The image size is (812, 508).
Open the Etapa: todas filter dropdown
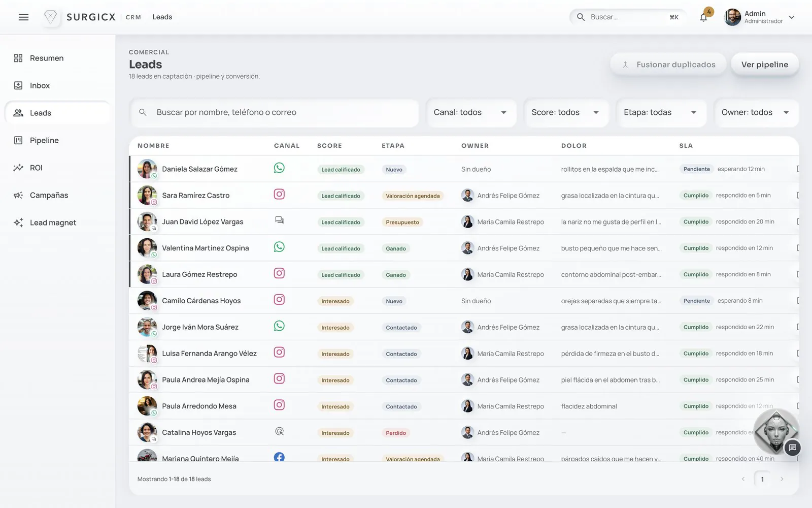pyautogui.click(x=661, y=113)
